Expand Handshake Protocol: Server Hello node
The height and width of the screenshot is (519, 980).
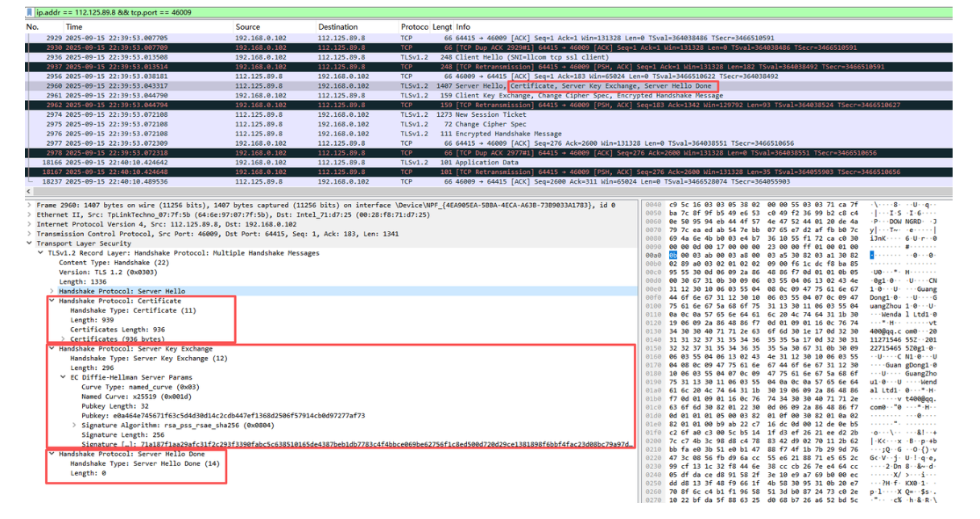[52, 291]
